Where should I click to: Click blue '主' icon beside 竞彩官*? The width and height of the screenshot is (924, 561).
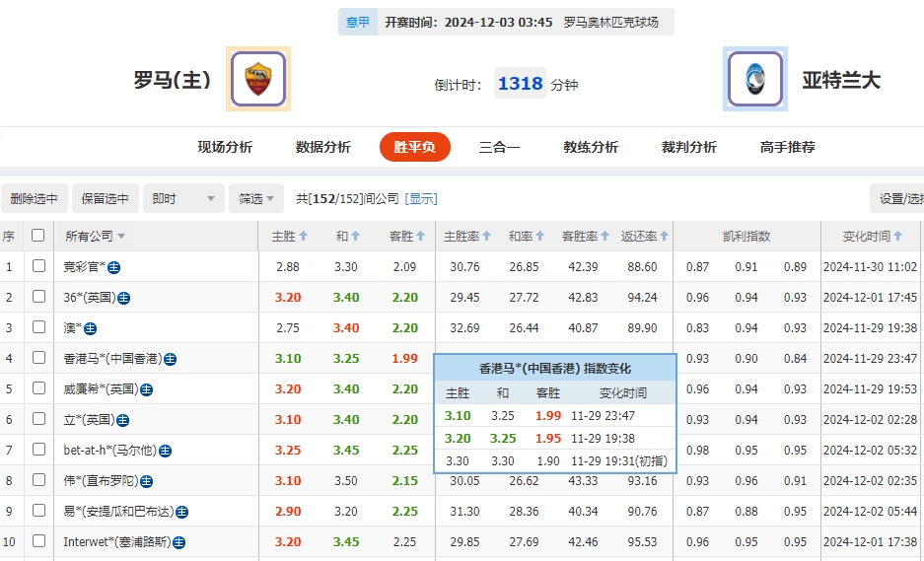(114, 267)
